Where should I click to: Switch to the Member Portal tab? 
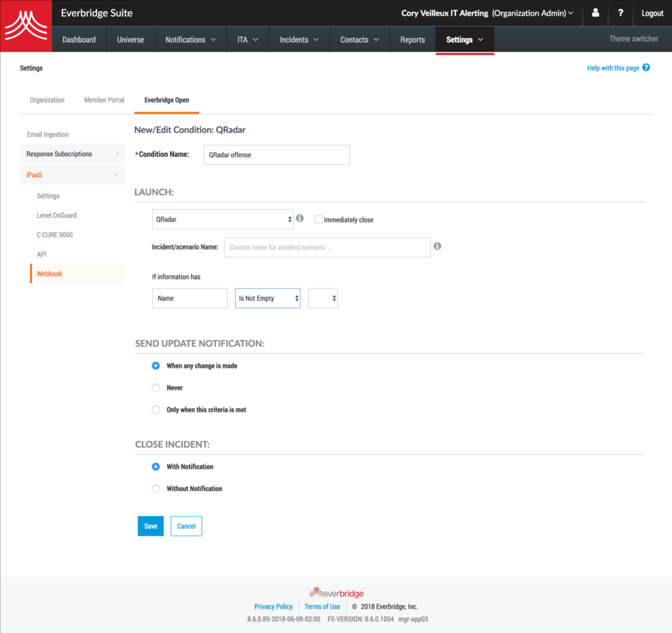tap(104, 100)
